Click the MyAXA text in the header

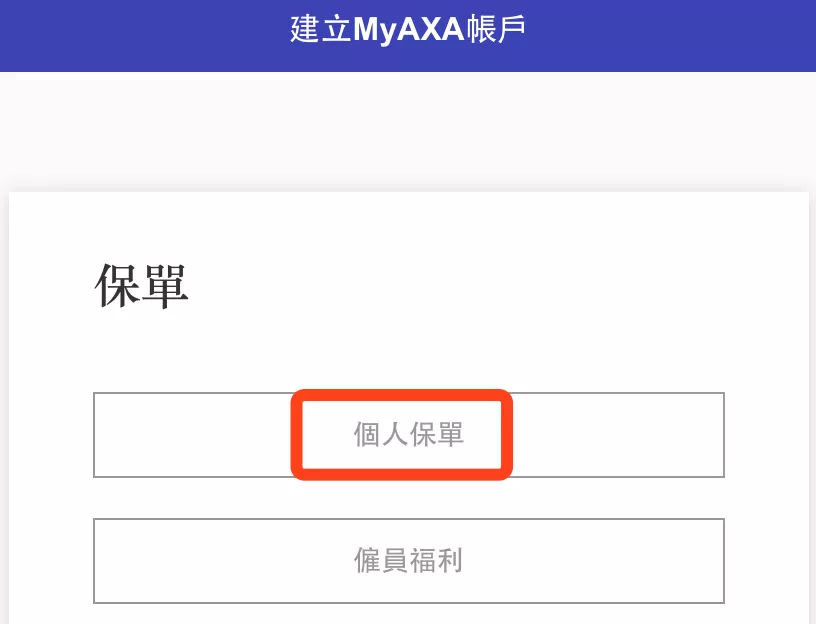(x=409, y=30)
